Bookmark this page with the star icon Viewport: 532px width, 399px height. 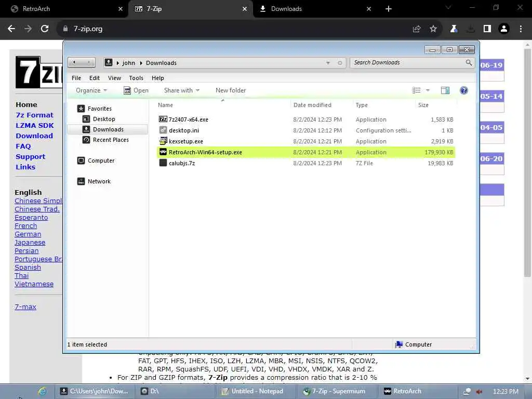tap(433, 29)
